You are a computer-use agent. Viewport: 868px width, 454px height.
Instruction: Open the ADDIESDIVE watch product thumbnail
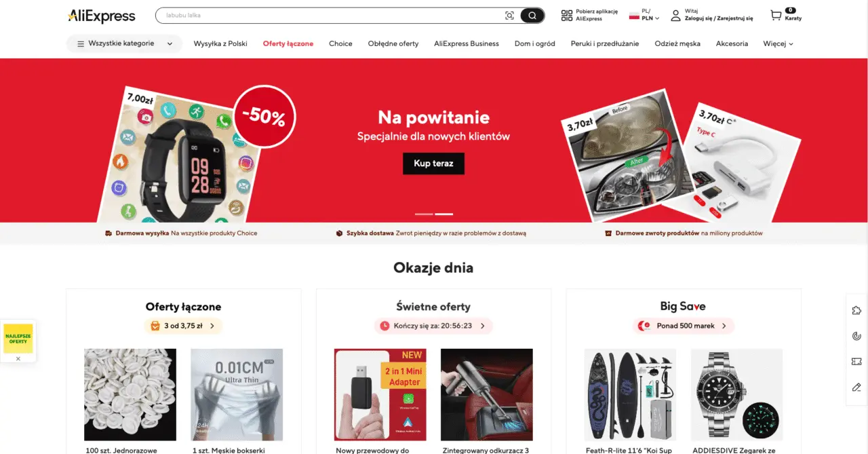tap(736, 394)
